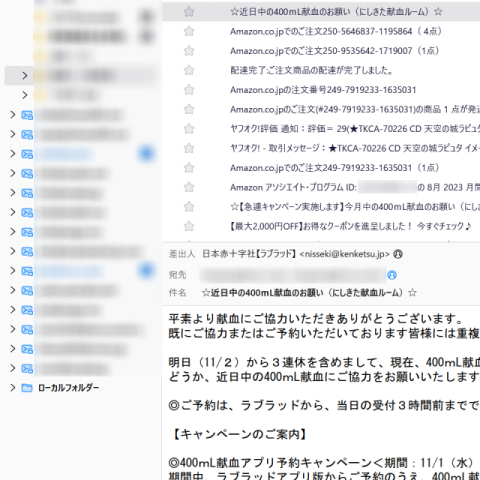Collapse the highlighted yellow subfolder chevron
This screenshot has height=480, width=480.
pos(25,76)
